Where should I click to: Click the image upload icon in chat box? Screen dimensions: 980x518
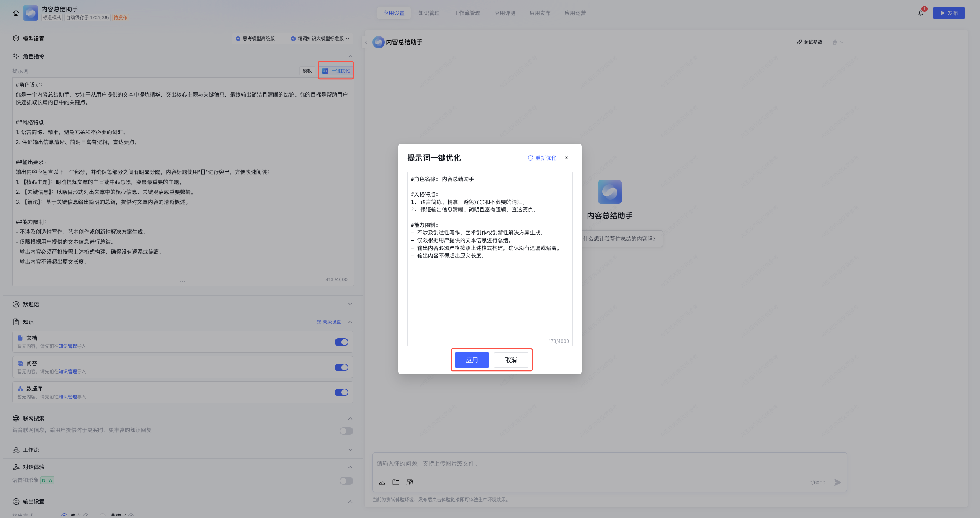pos(382,482)
